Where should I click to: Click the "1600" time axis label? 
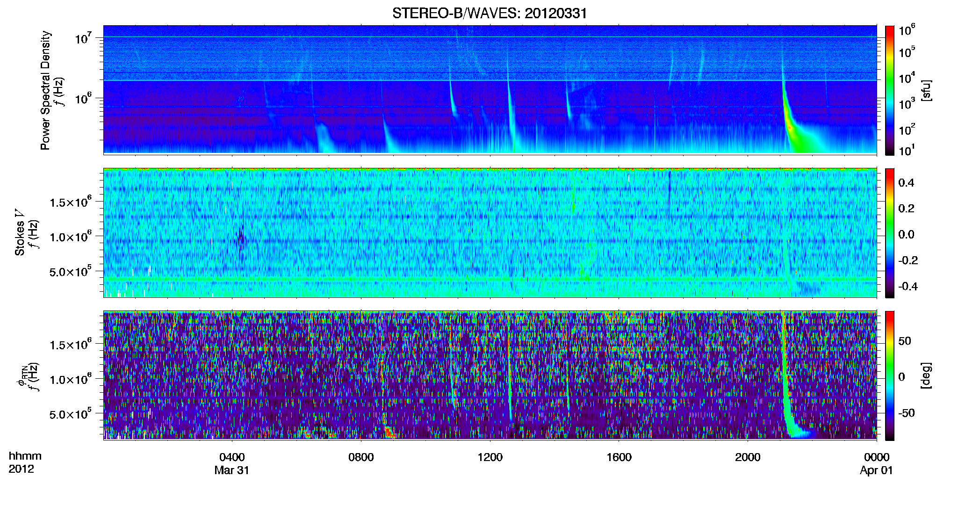pos(619,457)
